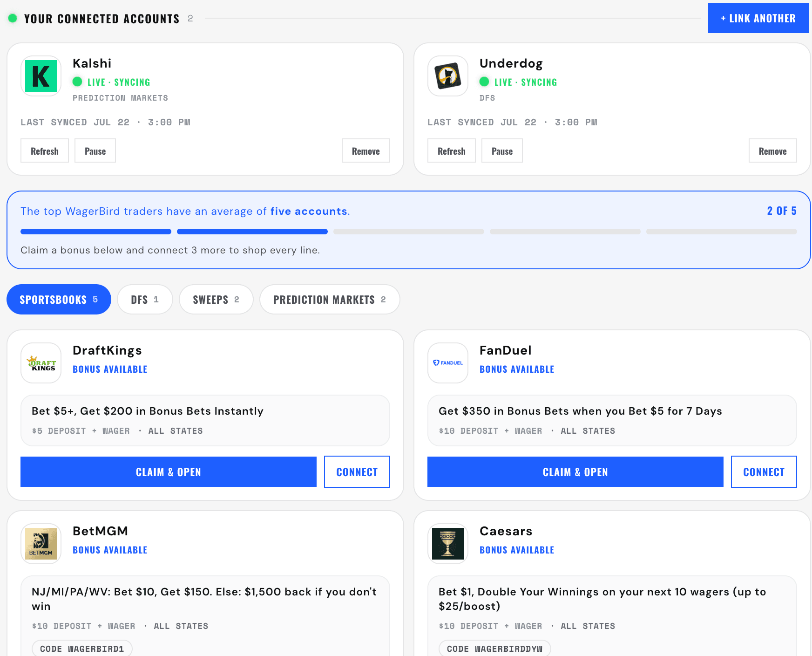The image size is (812, 656).
Task: Click Kalshi 'LIVE · SYNCING' status text
Action: click(119, 82)
